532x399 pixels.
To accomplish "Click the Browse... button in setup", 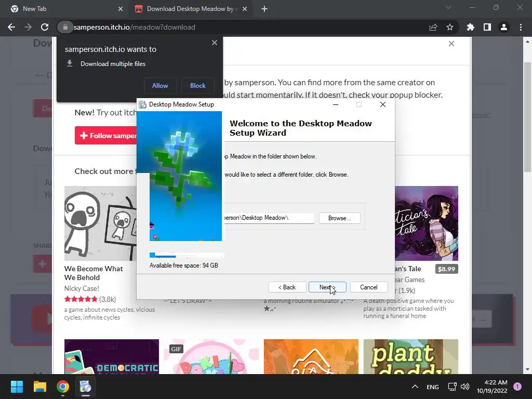I will 340,218.
